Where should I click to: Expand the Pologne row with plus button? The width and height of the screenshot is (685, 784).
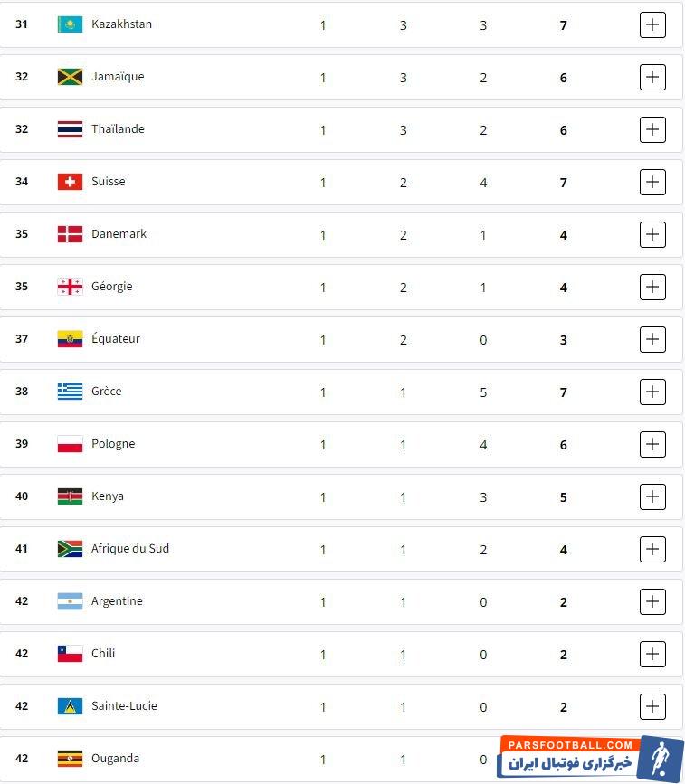tap(652, 444)
